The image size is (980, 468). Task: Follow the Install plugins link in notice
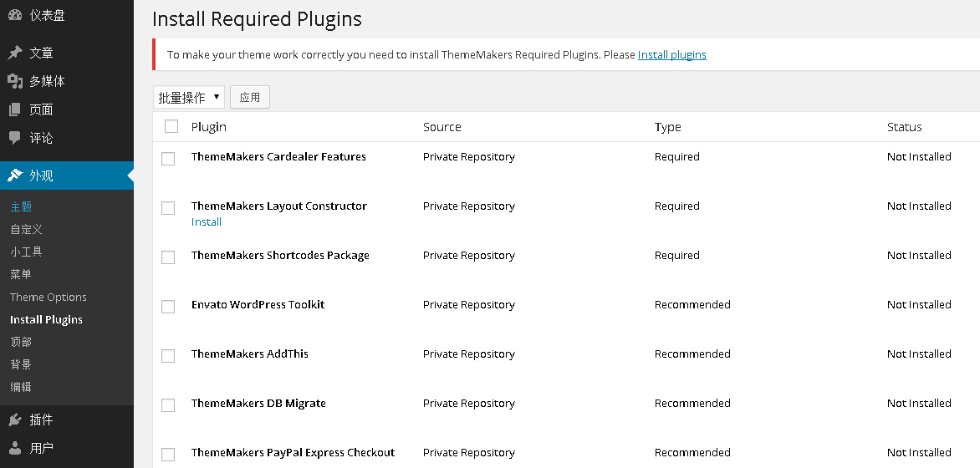[671, 55]
